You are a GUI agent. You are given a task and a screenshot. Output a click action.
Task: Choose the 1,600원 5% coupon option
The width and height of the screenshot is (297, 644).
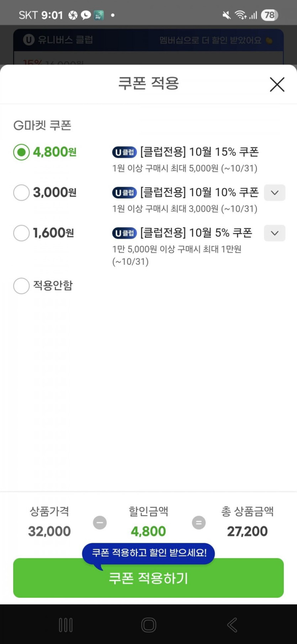(21, 233)
